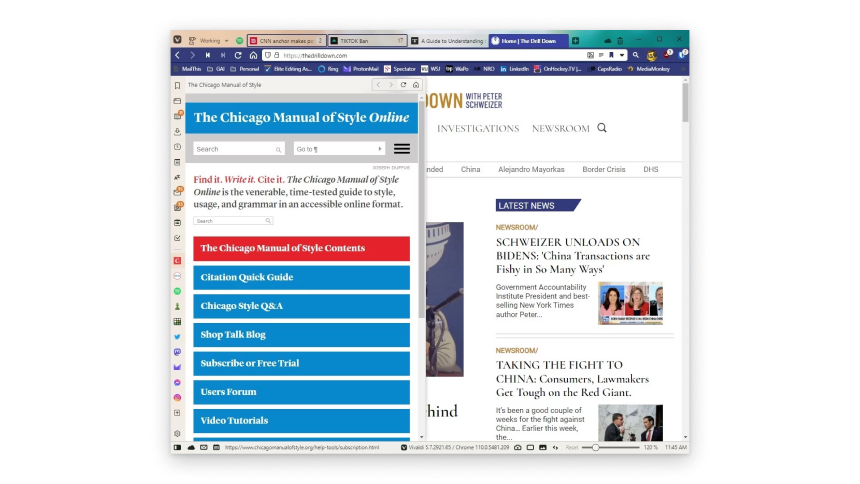
Task: Open the Twitter web panel
Action: (x=177, y=337)
